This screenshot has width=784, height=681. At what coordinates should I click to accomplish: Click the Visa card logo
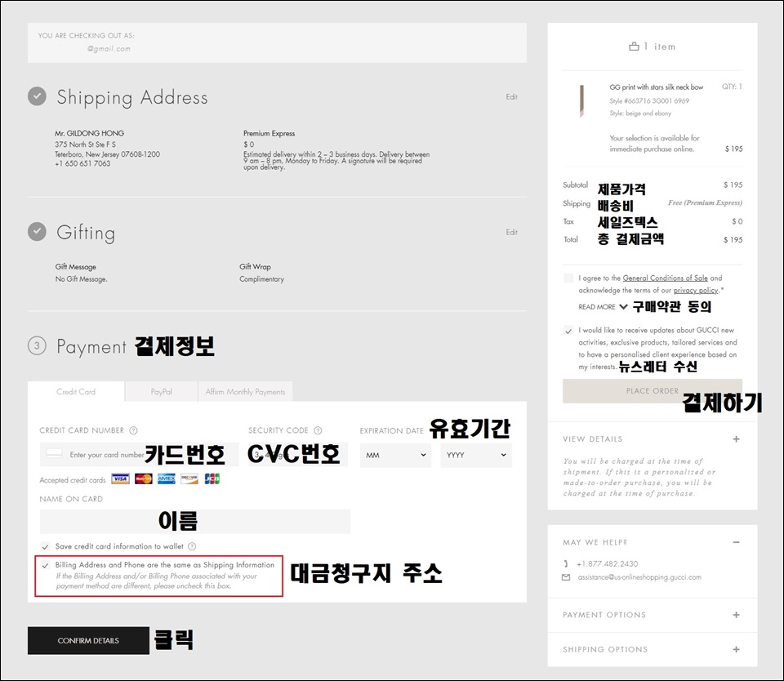pos(121,479)
